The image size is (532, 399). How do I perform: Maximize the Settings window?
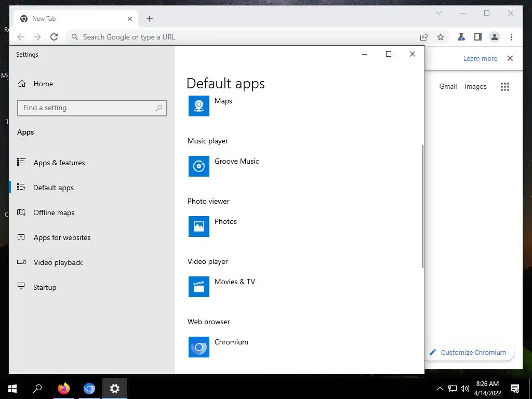pos(389,54)
